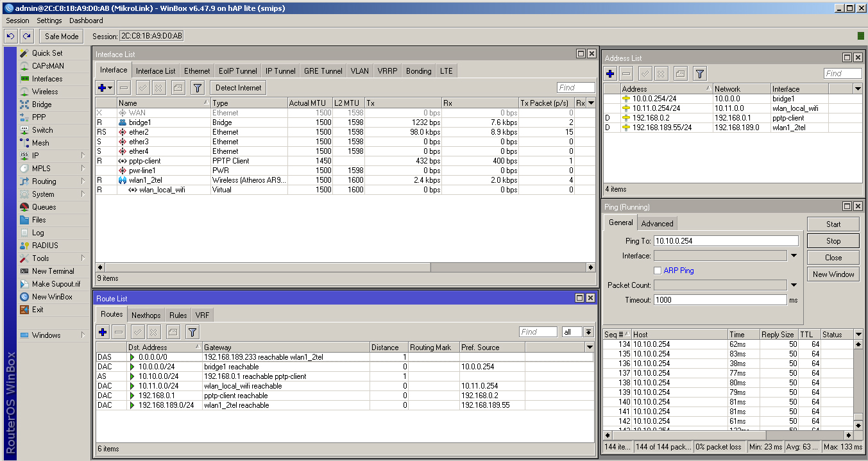Click the filter icon in Route List
Screen dimensions: 868x461
click(x=192, y=332)
